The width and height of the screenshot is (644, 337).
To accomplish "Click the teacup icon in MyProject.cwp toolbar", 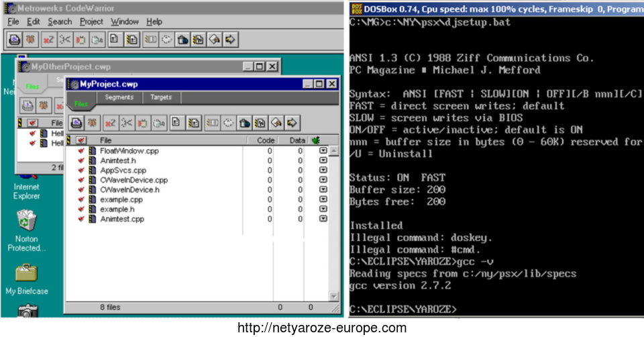I will (x=158, y=123).
